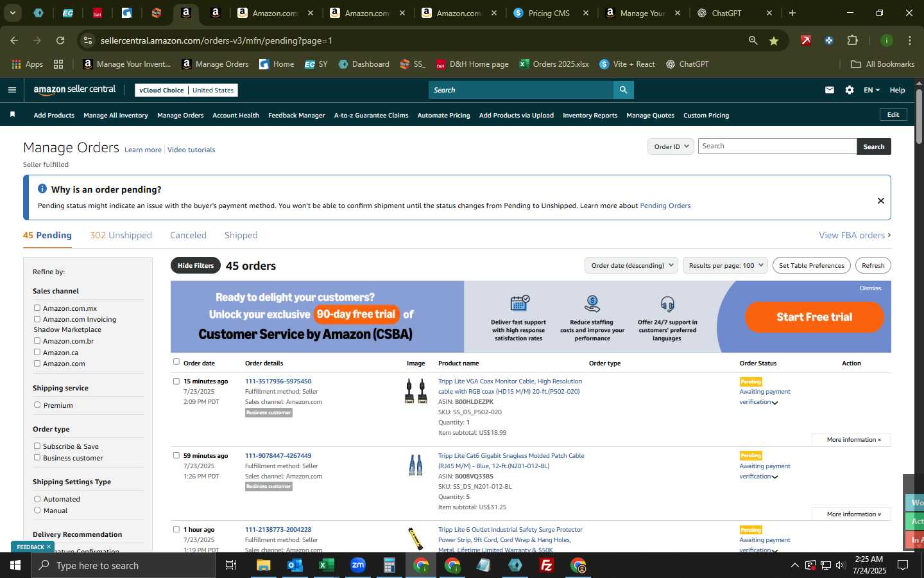Close the pending order info banner

tap(880, 200)
